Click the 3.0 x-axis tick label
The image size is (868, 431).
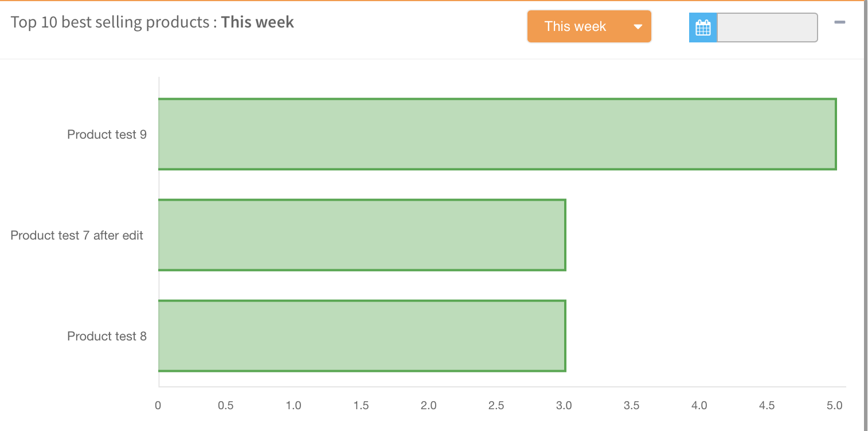point(564,406)
